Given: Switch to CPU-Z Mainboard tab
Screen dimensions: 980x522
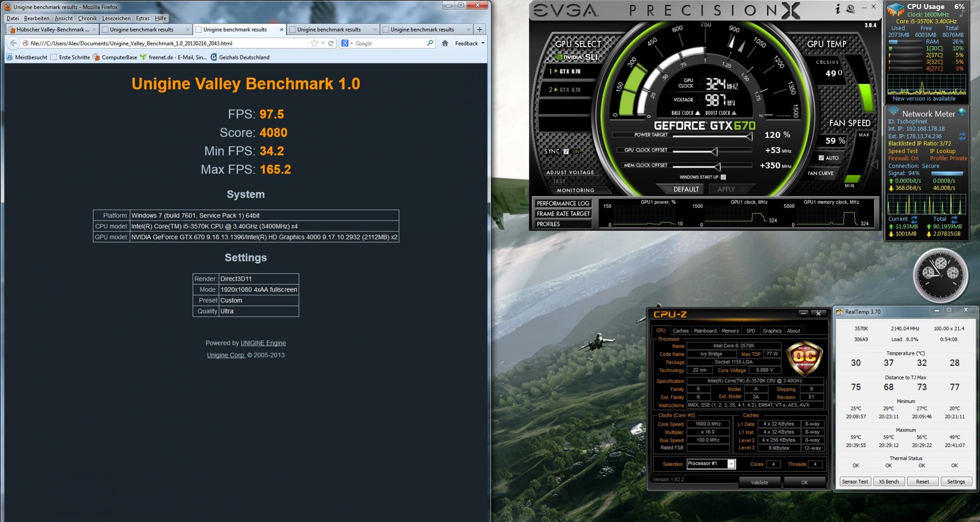Looking at the screenshot, I should pyautogui.click(x=705, y=331).
